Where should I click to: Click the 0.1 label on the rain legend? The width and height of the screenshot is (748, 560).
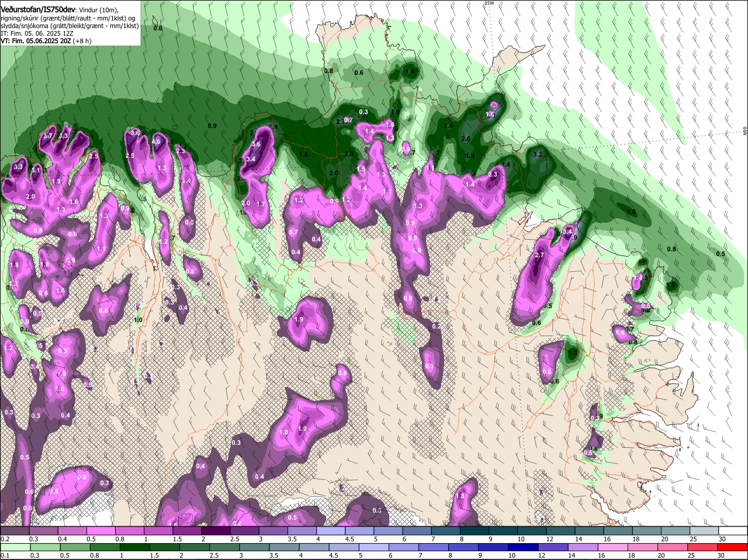coord(5,555)
